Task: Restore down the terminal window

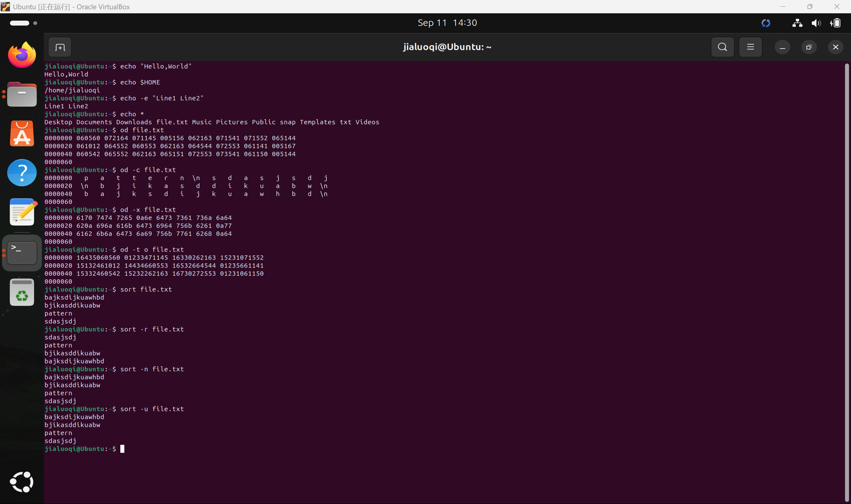Action: point(808,47)
